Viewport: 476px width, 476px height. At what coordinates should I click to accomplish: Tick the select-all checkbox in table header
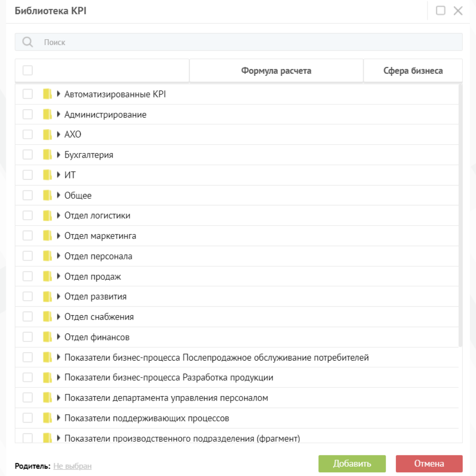[28, 71]
